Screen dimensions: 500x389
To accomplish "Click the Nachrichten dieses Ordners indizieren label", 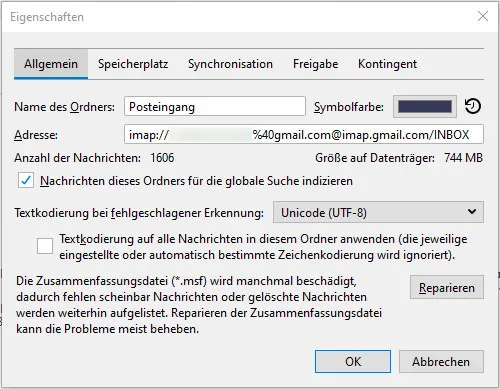I will (x=196, y=181).
